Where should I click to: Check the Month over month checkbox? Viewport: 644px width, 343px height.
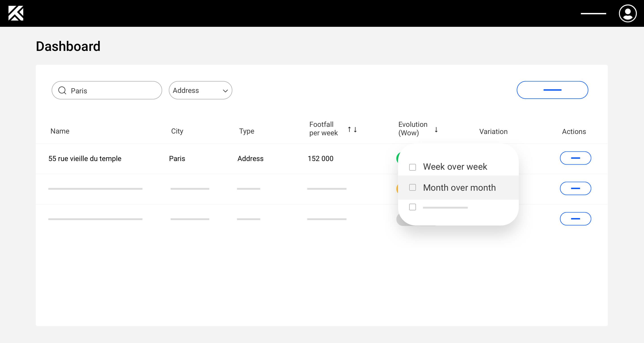(413, 188)
